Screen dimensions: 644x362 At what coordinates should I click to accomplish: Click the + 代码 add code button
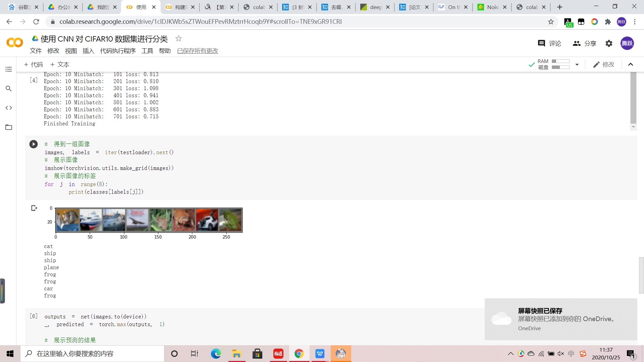tap(34, 64)
